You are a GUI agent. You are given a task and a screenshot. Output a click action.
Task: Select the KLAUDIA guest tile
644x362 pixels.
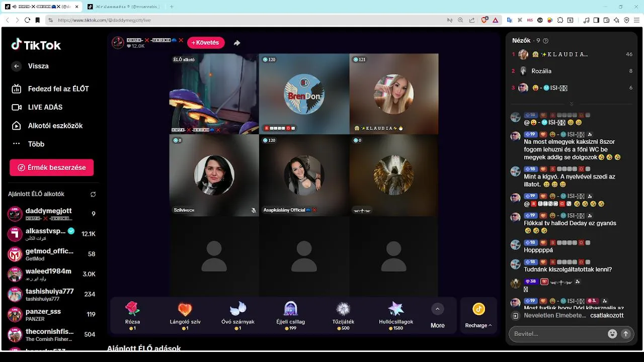click(394, 94)
